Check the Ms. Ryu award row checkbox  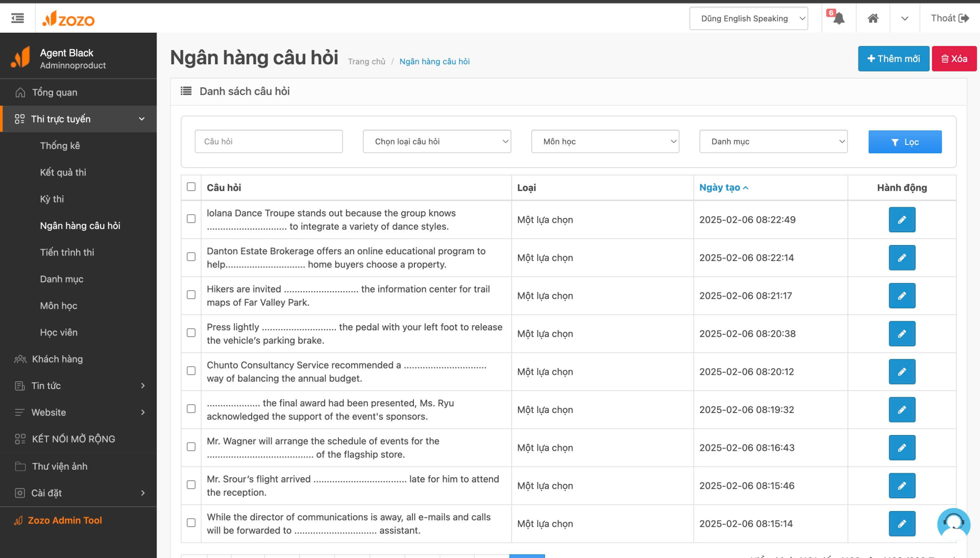(191, 409)
